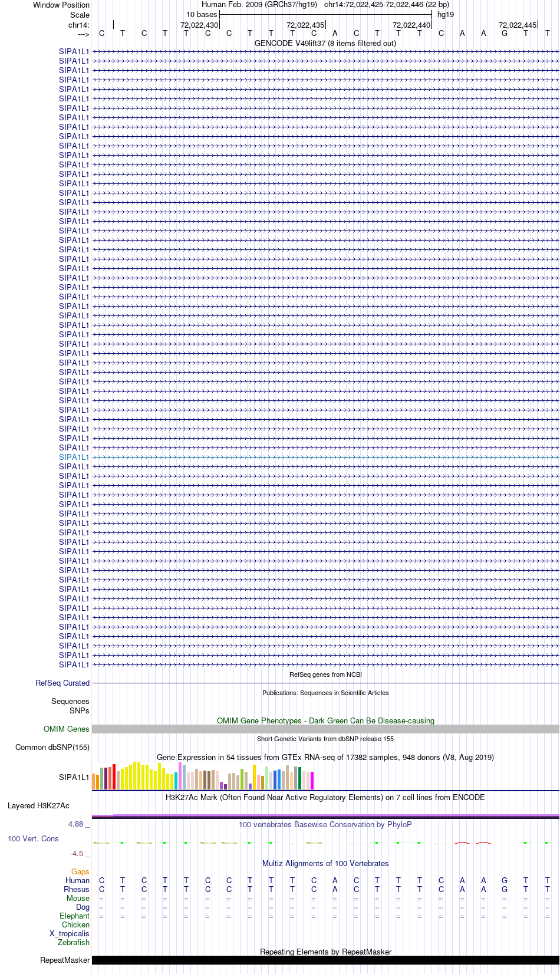560x974 pixels.
Task: Click the Dog alignment row label
Action: 83,907
